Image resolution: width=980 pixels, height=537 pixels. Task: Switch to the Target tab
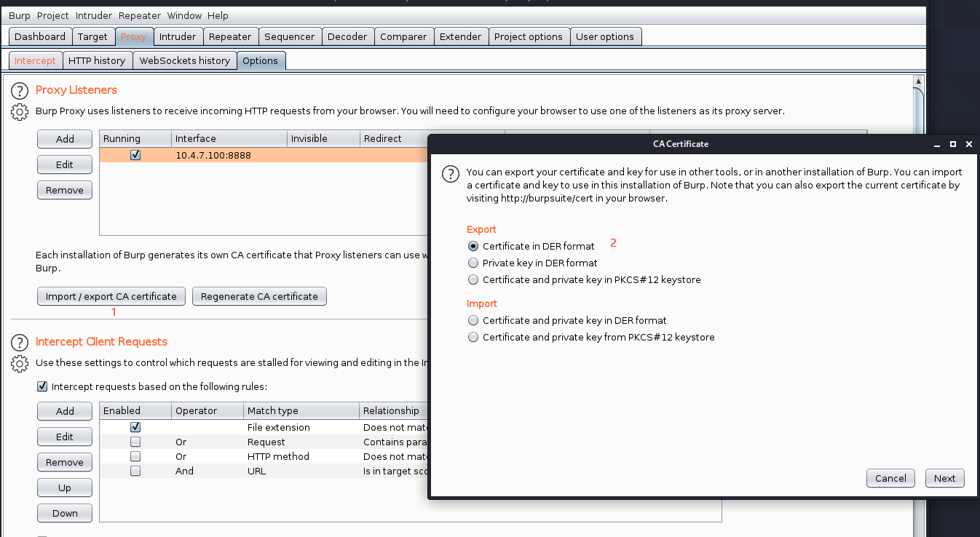point(92,36)
